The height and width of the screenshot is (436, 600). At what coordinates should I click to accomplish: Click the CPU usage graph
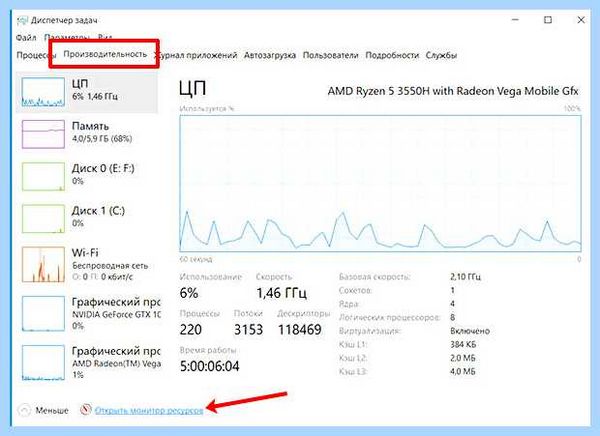(380, 183)
